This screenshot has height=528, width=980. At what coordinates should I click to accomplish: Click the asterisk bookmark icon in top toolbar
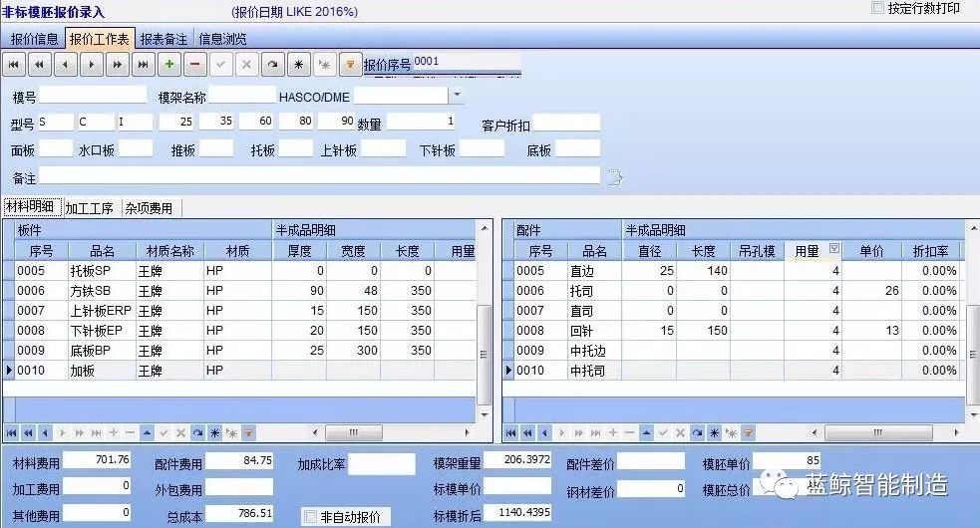click(x=298, y=65)
